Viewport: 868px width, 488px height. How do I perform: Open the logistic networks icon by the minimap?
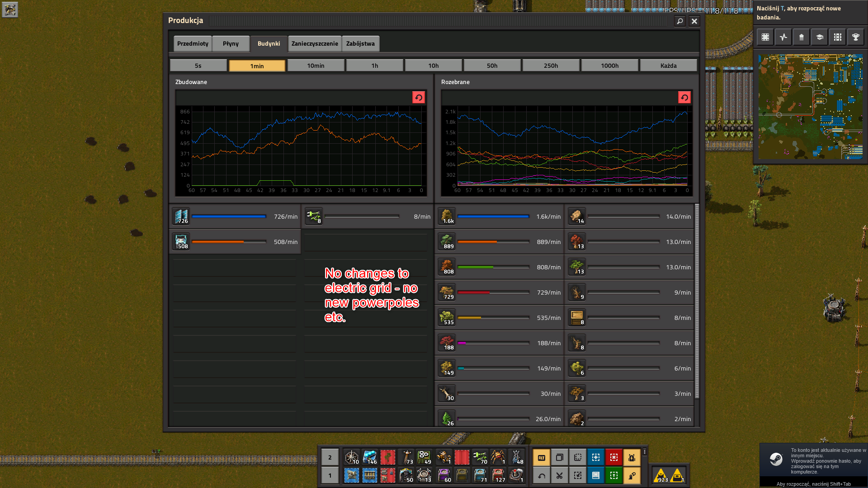coord(802,37)
